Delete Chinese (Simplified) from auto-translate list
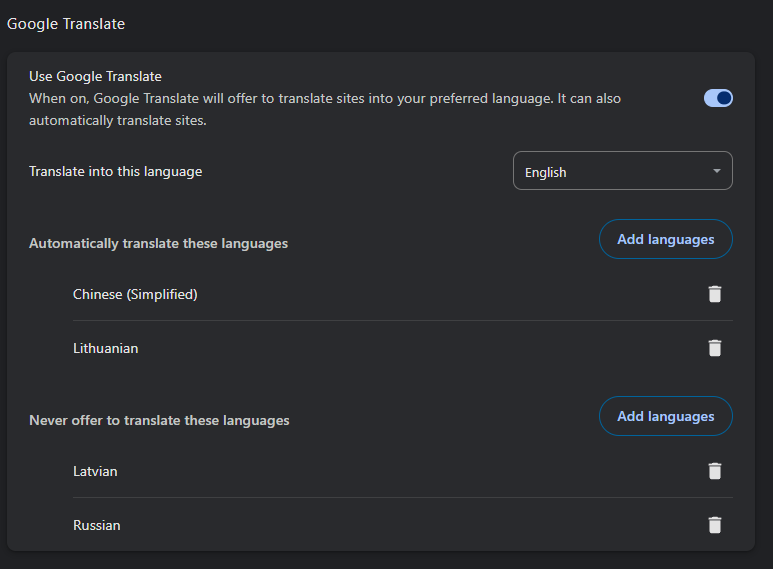Viewport: 773px width, 569px height. click(714, 294)
